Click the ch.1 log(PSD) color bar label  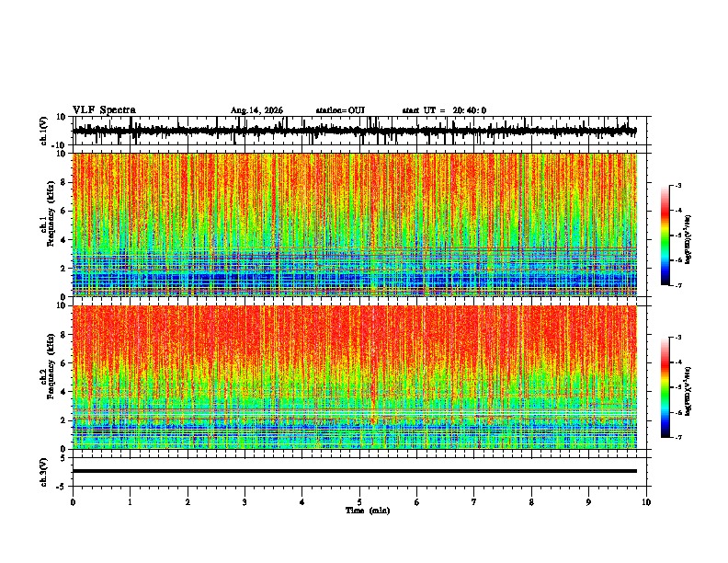[x=688, y=239]
